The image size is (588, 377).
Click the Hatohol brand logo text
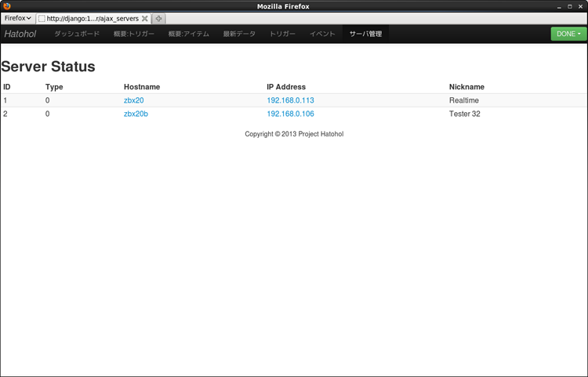(x=20, y=34)
